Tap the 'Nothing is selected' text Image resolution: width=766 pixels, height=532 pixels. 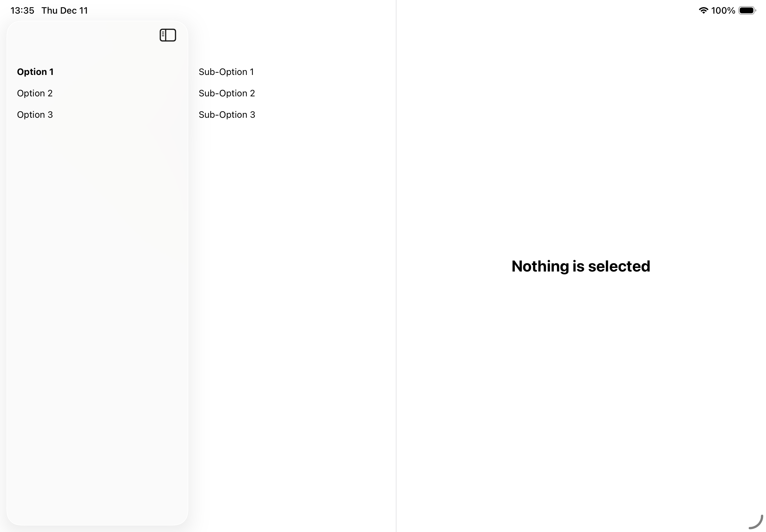[x=581, y=266]
